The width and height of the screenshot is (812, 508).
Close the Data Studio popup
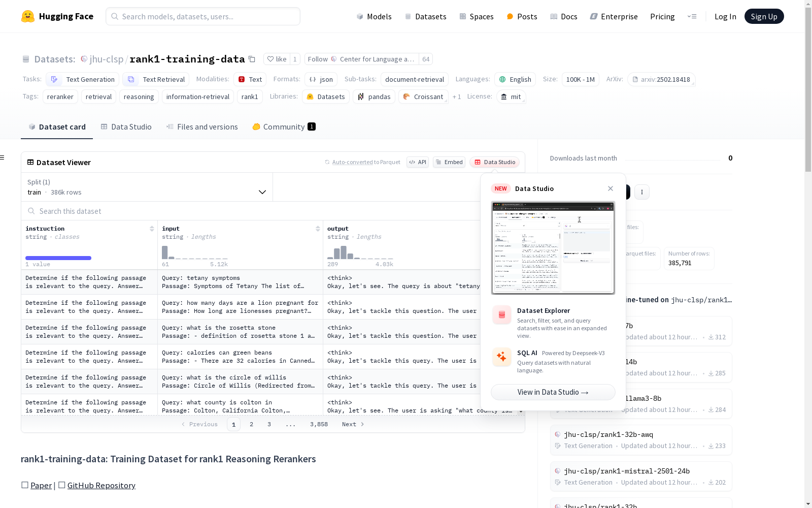611,188
